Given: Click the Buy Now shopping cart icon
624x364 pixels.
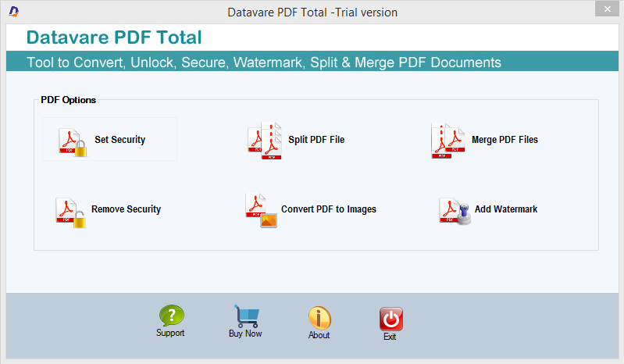Looking at the screenshot, I should coord(246,316).
